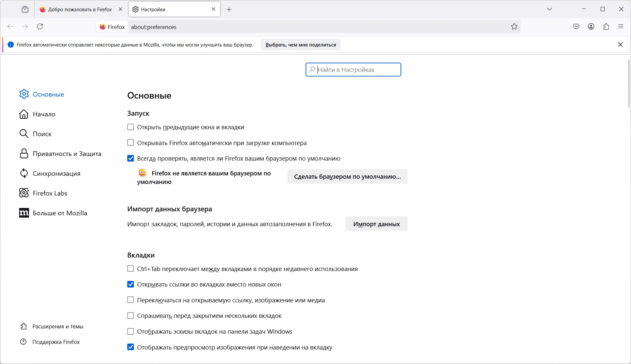Open the Firefox account profile icon
Screen dimensions: 631x364
tap(591, 27)
